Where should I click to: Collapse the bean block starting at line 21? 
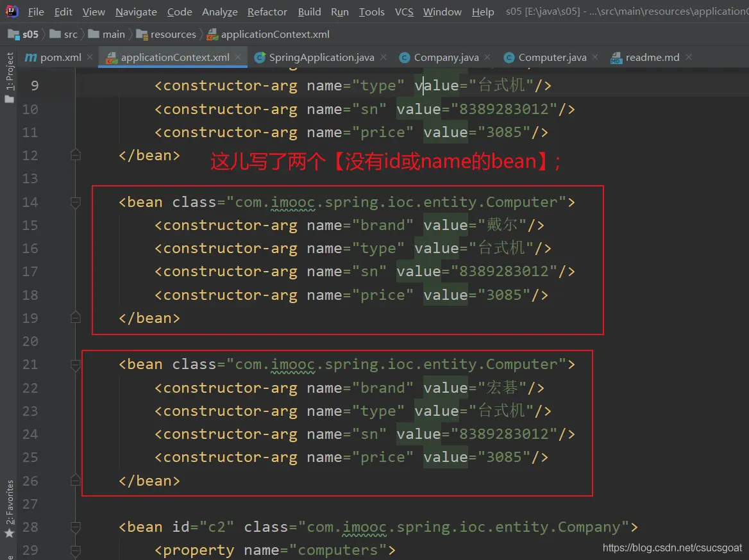pyautogui.click(x=76, y=365)
